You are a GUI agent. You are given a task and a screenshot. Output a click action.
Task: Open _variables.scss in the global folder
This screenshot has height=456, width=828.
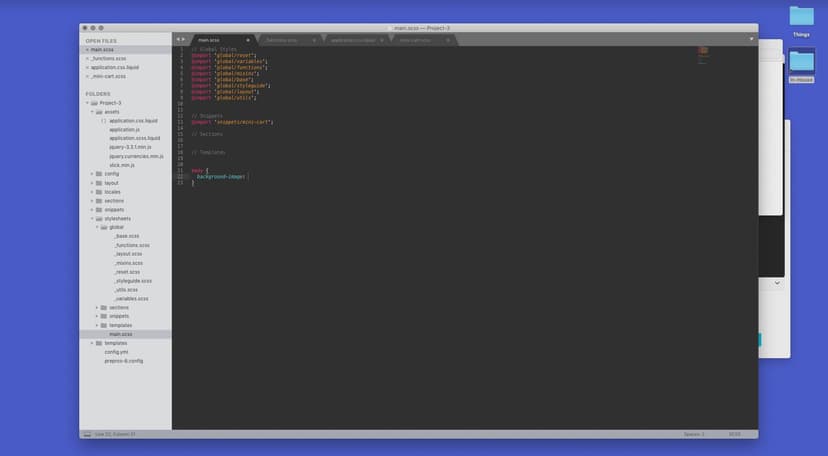[x=131, y=299]
